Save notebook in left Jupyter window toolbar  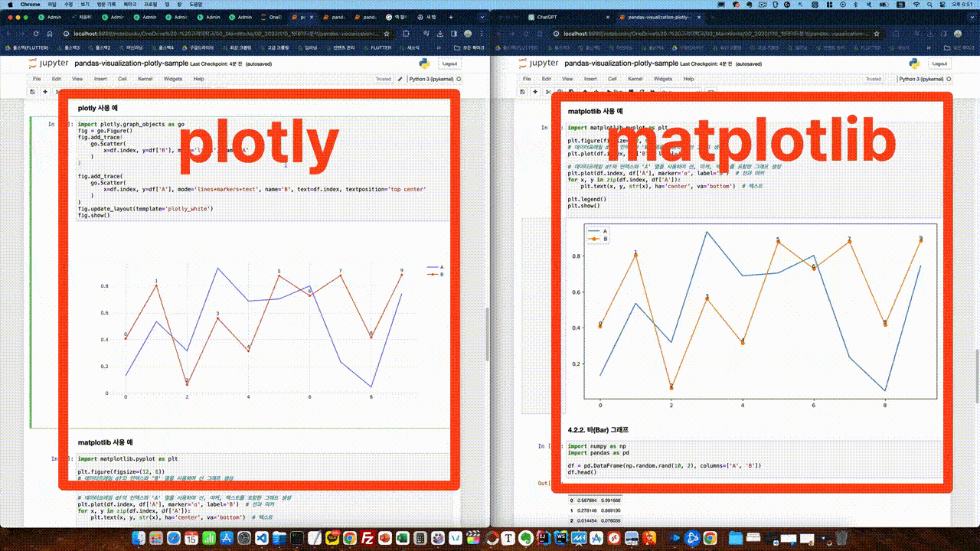pyautogui.click(x=32, y=91)
